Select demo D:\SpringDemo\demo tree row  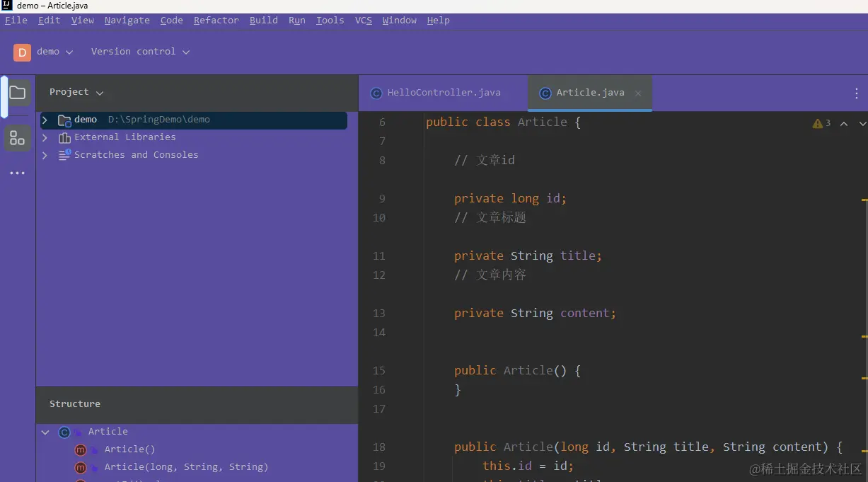[x=194, y=120]
